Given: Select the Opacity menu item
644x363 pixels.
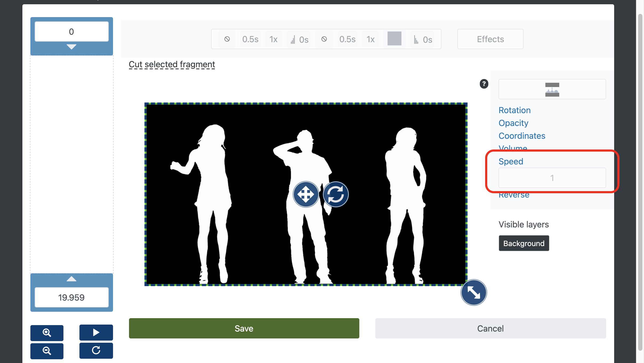Looking at the screenshot, I should pyautogui.click(x=513, y=123).
